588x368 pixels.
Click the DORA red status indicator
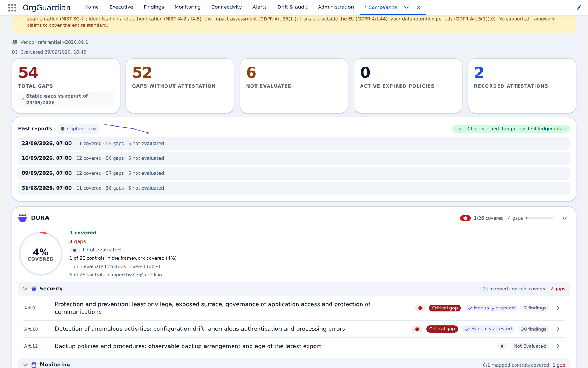(465, 218)
